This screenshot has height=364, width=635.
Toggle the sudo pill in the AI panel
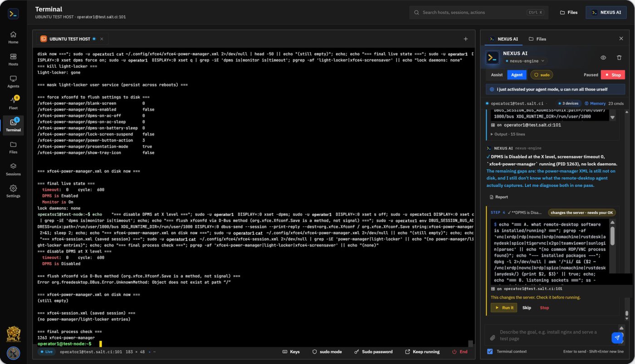point(542,75)
